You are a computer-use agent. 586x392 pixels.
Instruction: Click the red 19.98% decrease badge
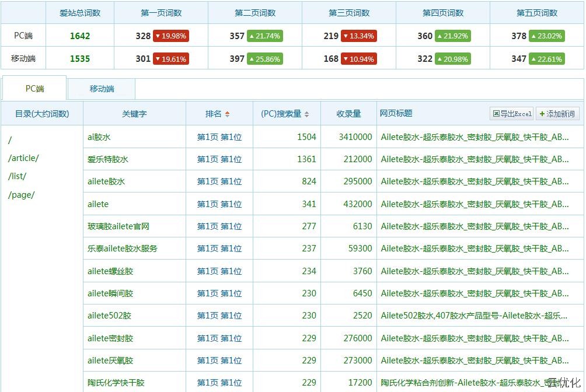pyautogui.click(x=170, y=36)
